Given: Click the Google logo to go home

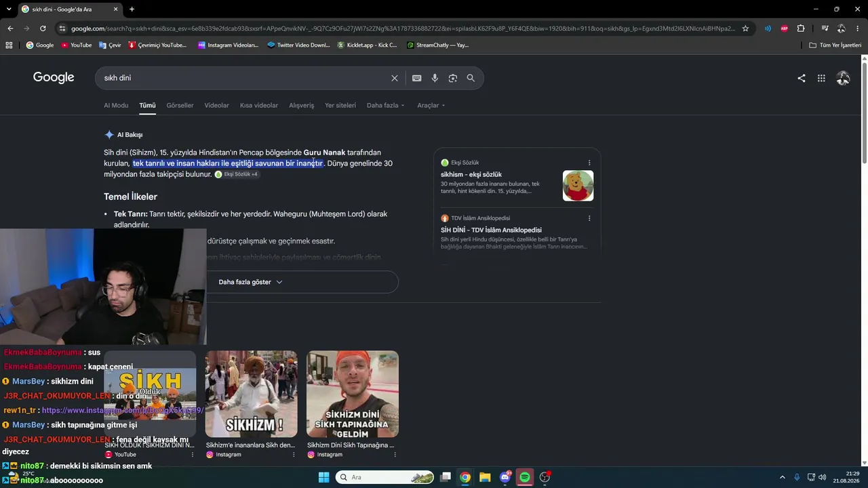Looking at the screenshot, I should click(54, 77).
